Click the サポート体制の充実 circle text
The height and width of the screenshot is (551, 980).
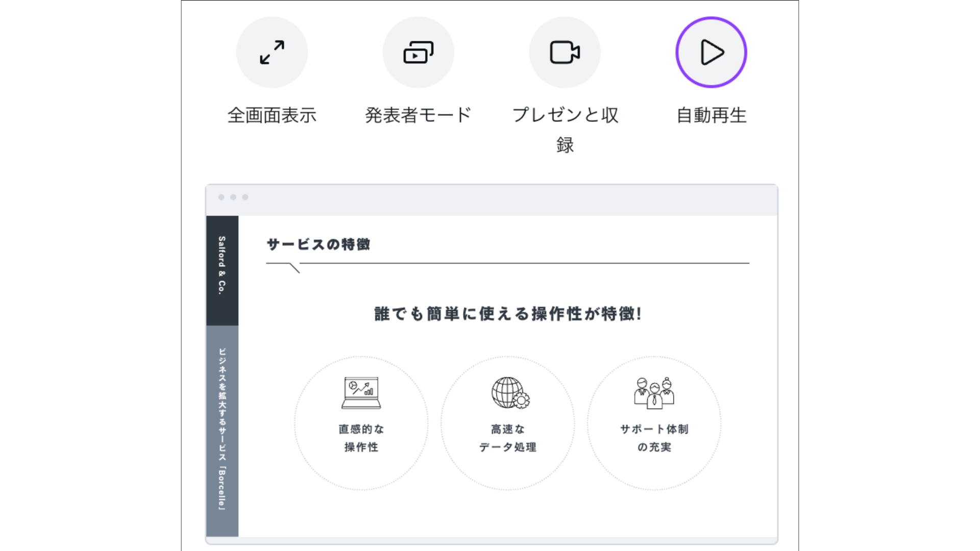pos(654,438)
